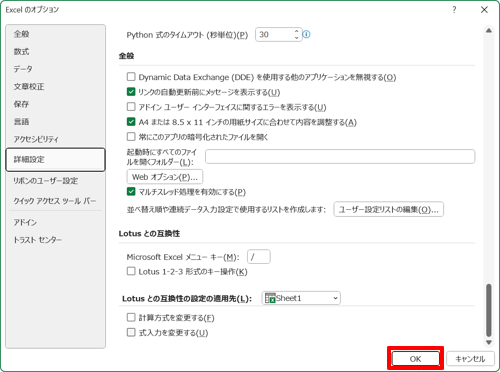Select 詳細設定 category in sidebar
500x372 pixels.
(56, 160)
